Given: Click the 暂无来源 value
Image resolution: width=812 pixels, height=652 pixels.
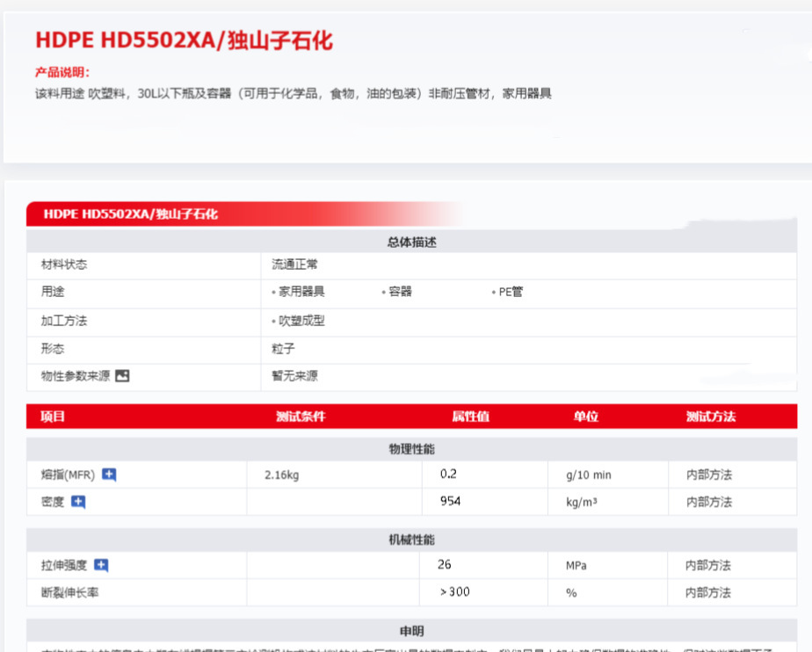Looking at the screenshot, I should pos(294,376).
